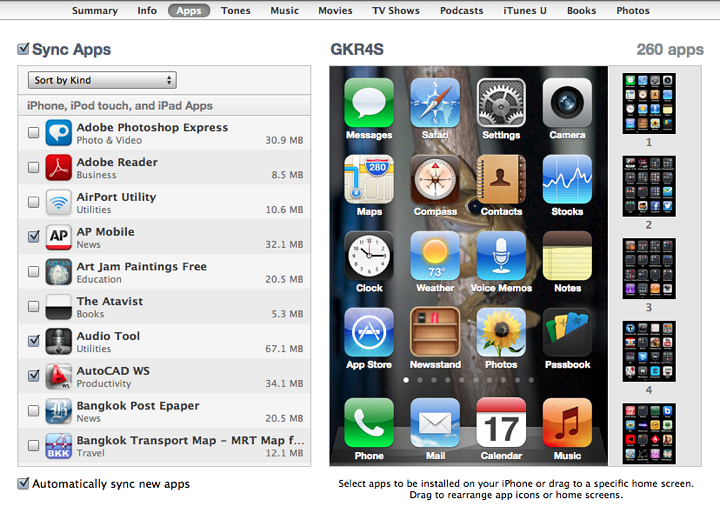Click the AirPort Utility wifi icon
This screenshot has width=720, height=520.
coord(58,202)
